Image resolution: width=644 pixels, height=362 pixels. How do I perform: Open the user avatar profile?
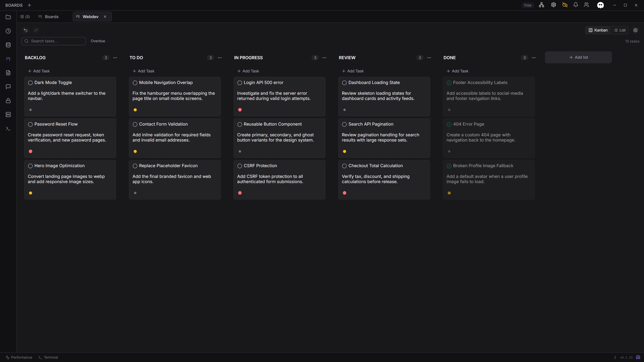(x=601, y=5)
